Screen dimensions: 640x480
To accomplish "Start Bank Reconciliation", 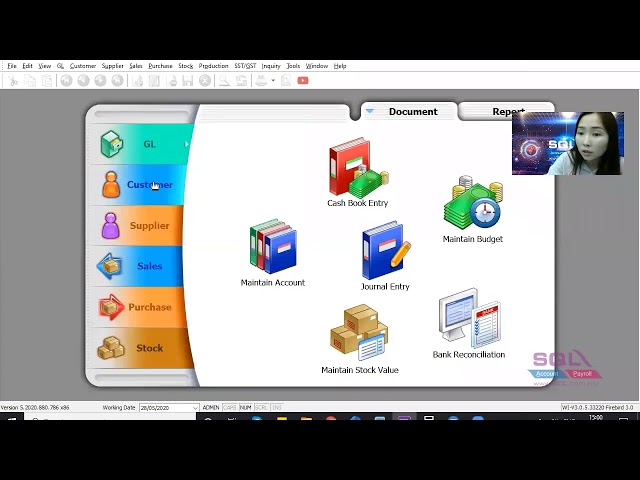I will (469, 324).
